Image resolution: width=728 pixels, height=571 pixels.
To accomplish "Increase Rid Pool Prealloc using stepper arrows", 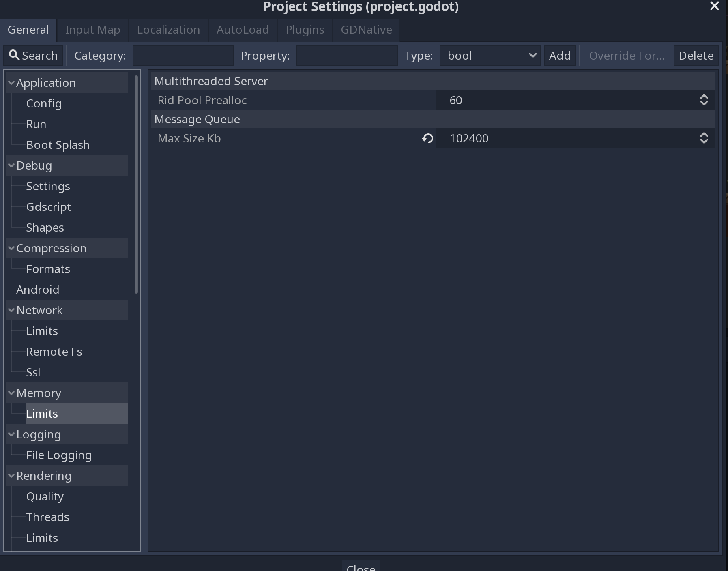I will [703, 100].
